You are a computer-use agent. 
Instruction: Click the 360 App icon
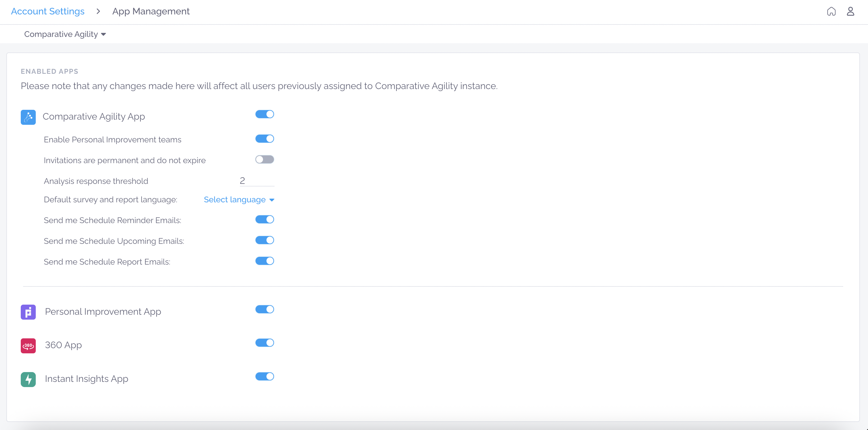click(x=28, y=346)
